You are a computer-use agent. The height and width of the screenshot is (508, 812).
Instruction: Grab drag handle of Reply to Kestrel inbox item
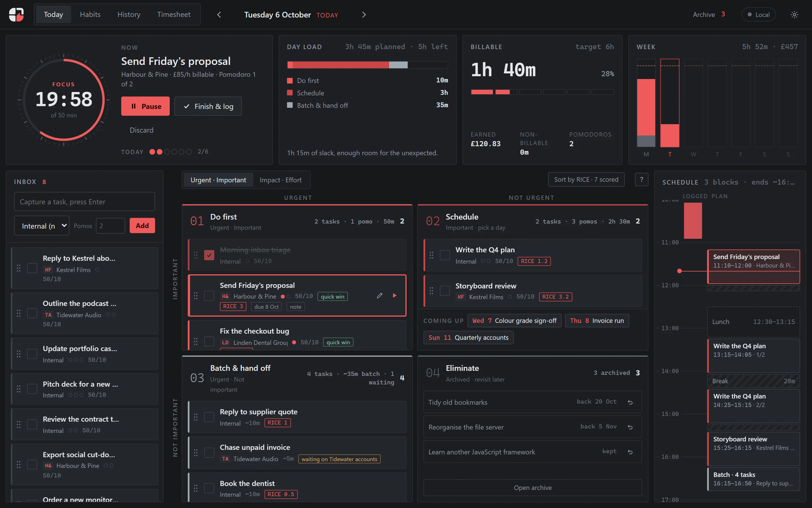coord(18,268)
